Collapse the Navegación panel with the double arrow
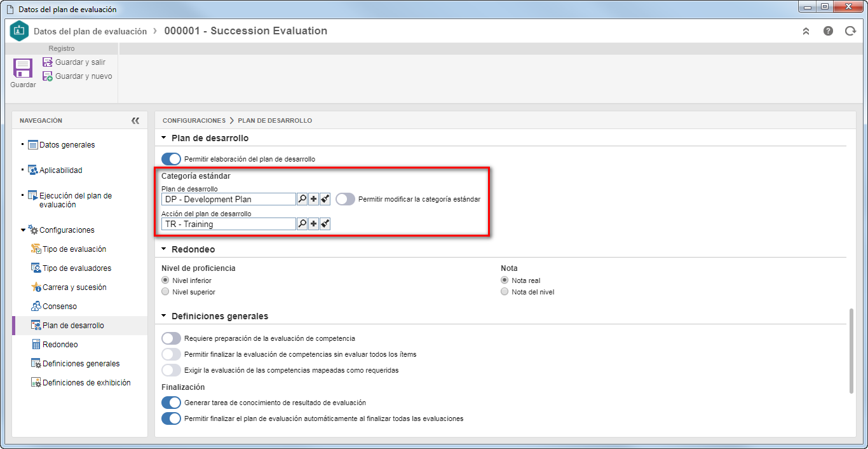 pos(135,120)
